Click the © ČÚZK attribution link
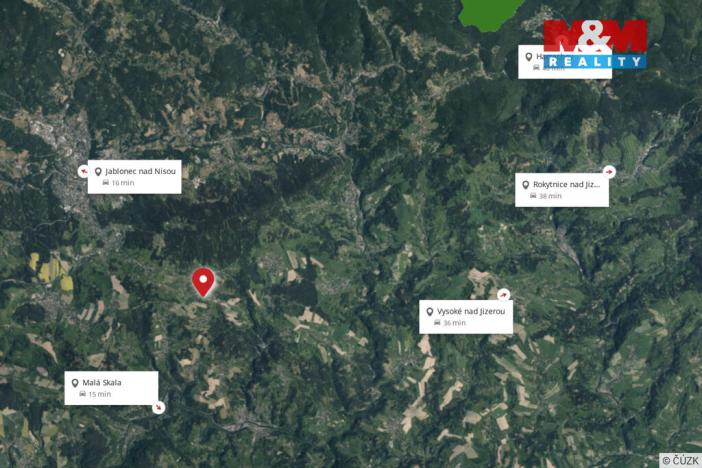Screen dimensions: 702x468 [681, 460]
